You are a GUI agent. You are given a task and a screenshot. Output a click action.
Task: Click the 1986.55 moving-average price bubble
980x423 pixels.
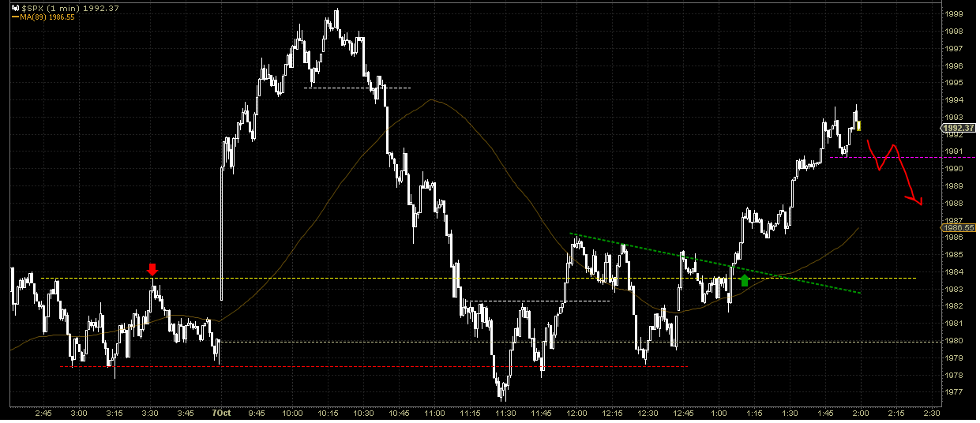[x=959, y=227]
